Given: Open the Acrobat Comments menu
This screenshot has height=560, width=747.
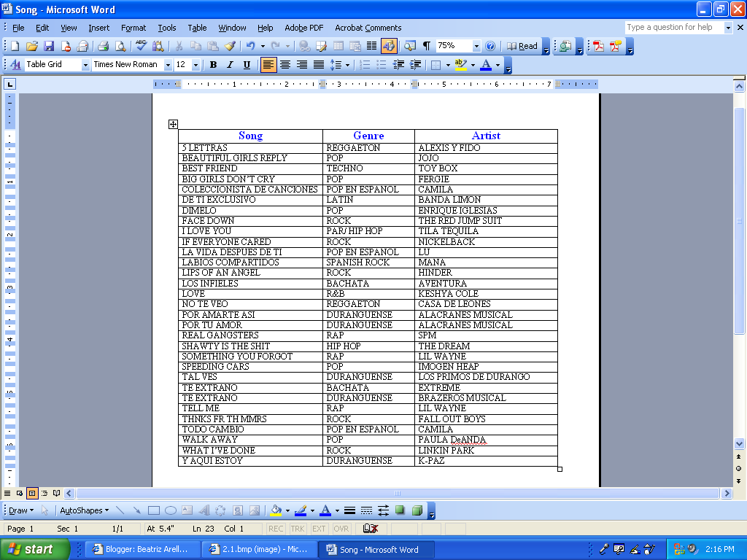Looking at the screenshot, I should pyautogui.click(x=368, y=28).
